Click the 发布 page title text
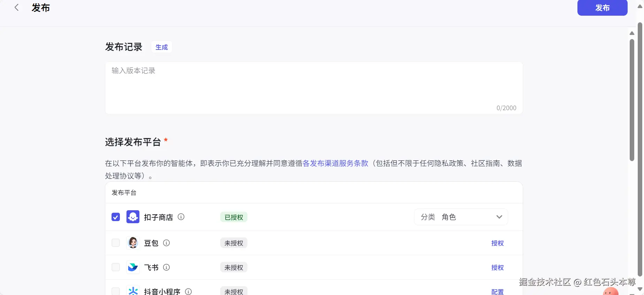The height and width of the screenshot is (295, 644). 41,8
